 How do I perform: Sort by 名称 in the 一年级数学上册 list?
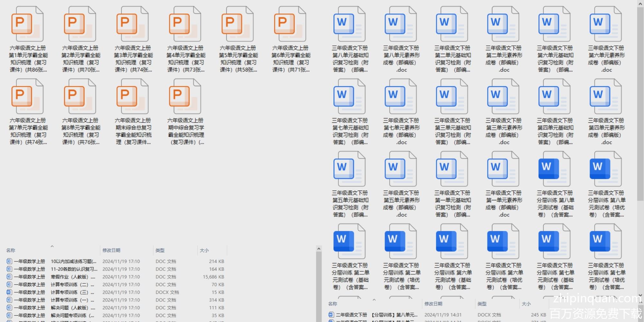(x=11, y=250)
